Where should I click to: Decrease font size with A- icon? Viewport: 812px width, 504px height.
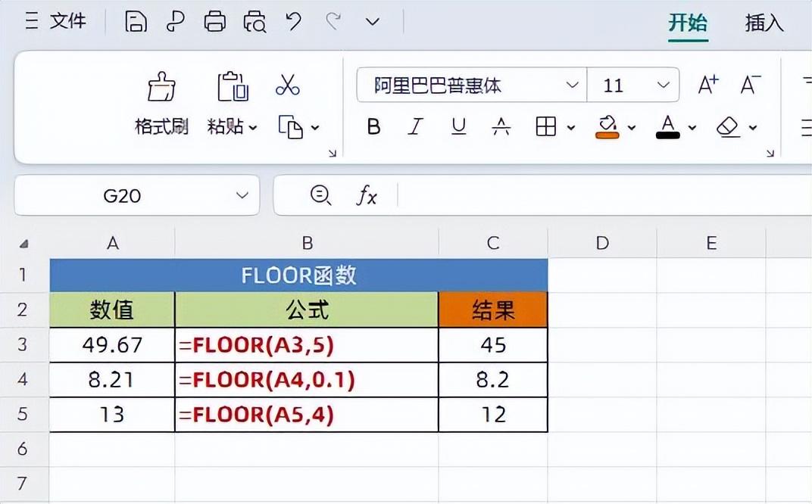point(751,84)
